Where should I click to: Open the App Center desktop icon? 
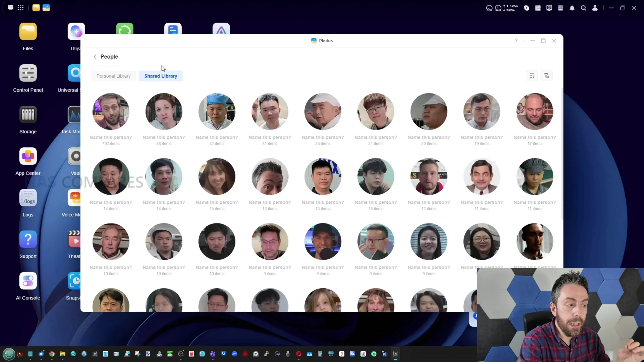point(28,156)
